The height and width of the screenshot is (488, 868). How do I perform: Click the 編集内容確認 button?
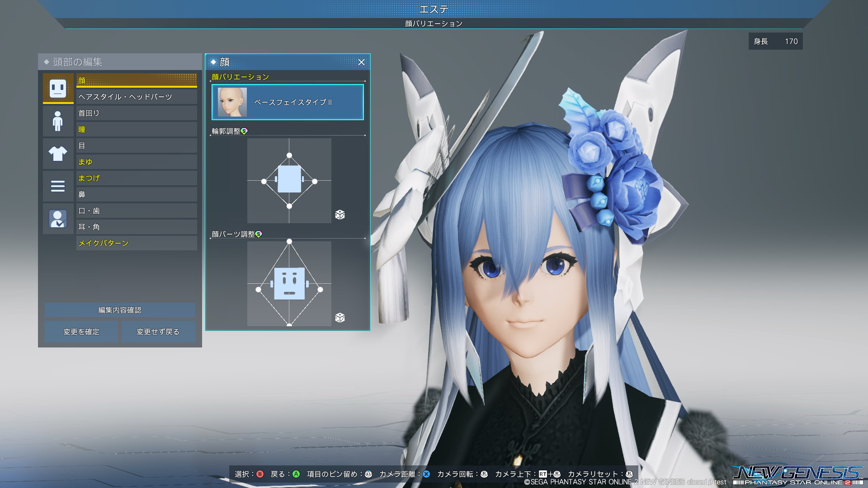tap(120, 310)
